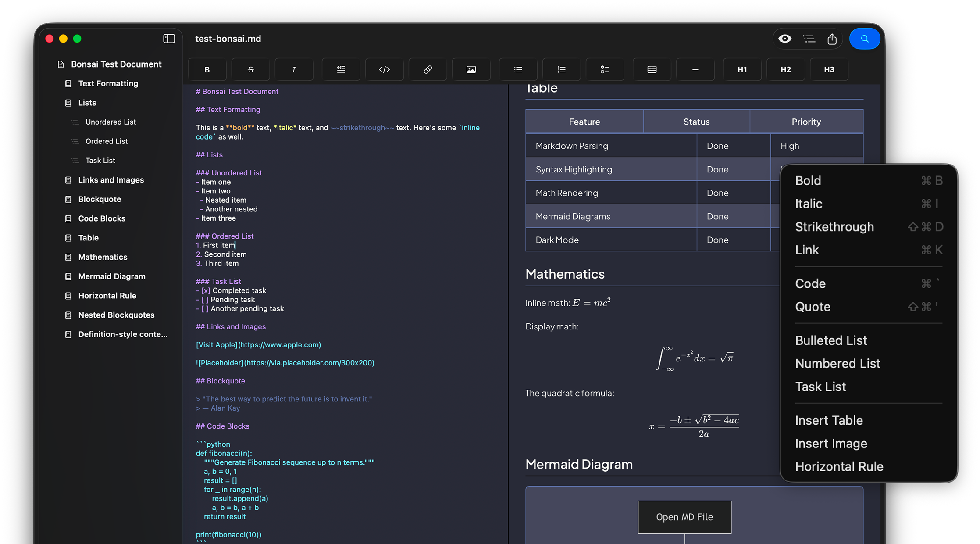Jump to Text Formatting in the sidebar
980x544 pixels.
click(x=108, y=83)
